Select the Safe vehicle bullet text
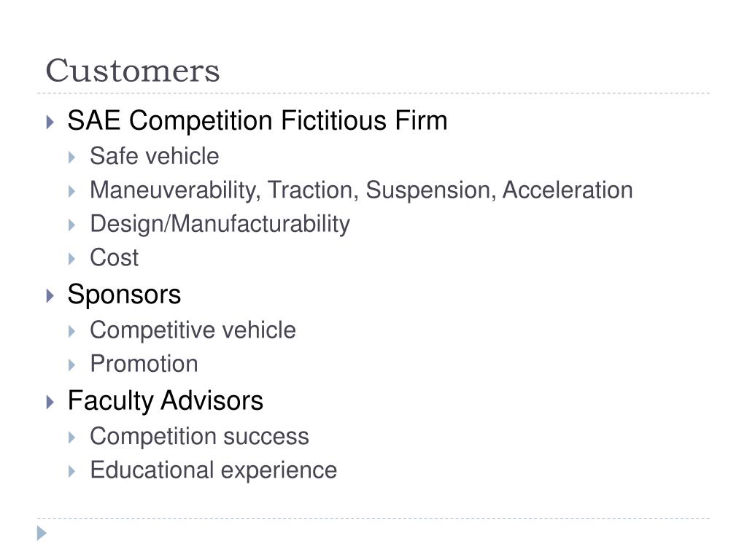Image resolution: width=747 pixels, height=560 pixels. coord(155,156)
